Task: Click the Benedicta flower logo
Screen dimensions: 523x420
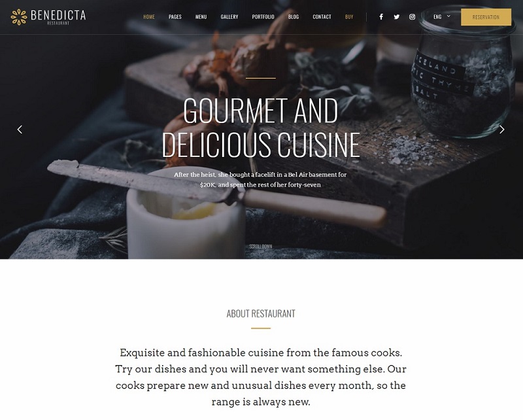Action: coord(19,17)
